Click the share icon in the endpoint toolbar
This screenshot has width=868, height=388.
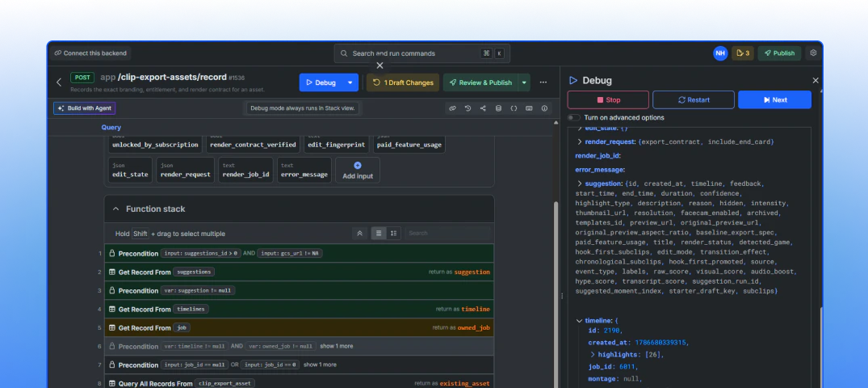pyautogui.click(x=483, y=108)
